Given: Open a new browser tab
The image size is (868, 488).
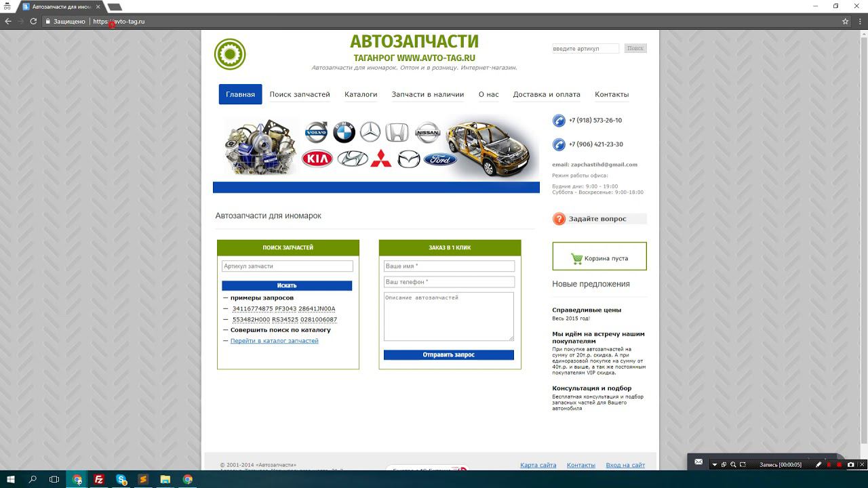Looking at the screenshot, I should pos(115,7).
